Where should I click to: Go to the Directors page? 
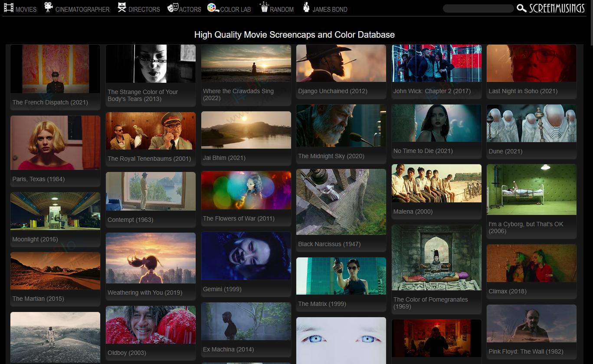click(x=144, y=9)
